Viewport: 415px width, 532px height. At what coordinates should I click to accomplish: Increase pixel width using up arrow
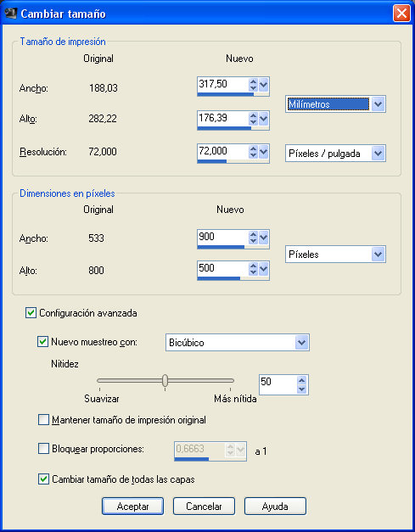click(253, 234)
